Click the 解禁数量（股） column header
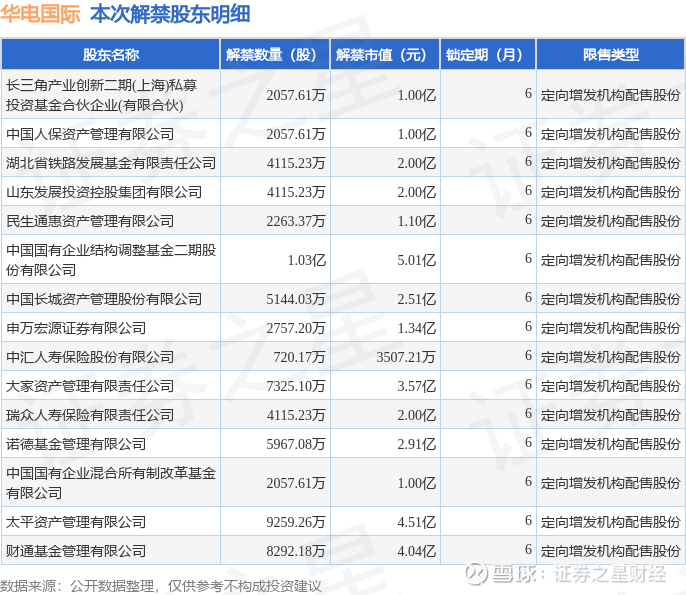The width and height of the screenshot is (686, 595). click(275, 54)
